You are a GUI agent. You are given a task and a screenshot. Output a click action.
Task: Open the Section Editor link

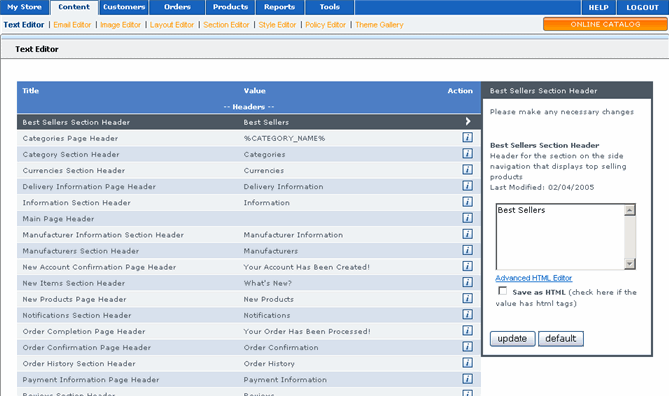[x=226, y=25]
